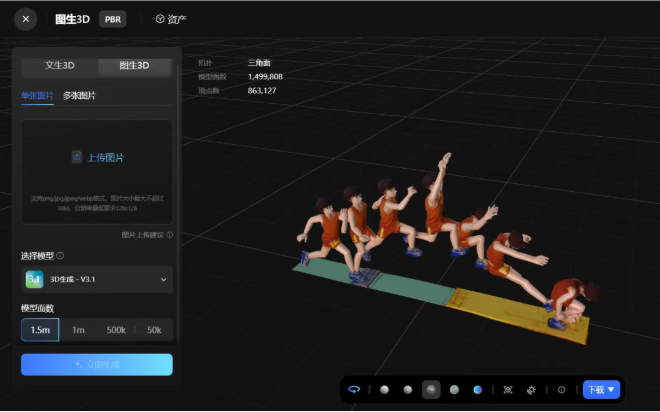The height and width of the screenshot is (412, 660).
Task: Select the 50k face count option
Action: pos(154,330)
